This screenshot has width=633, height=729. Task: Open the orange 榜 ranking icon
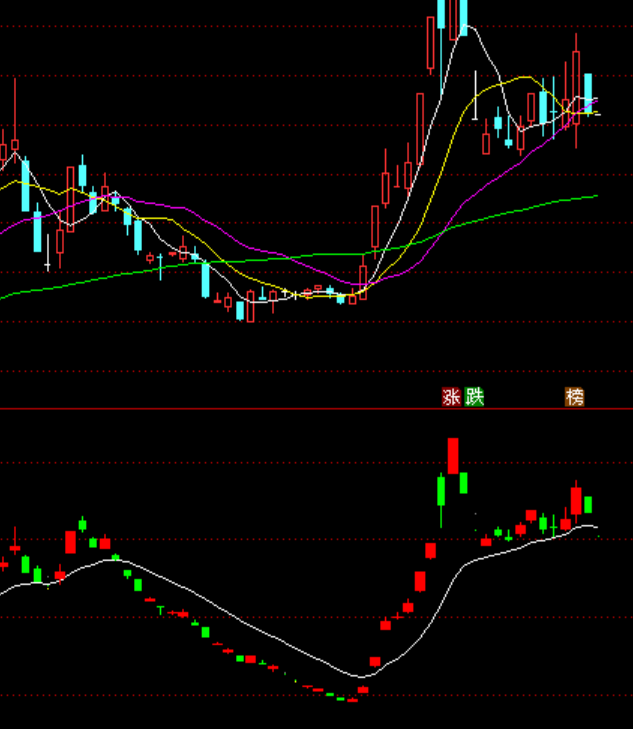pyautogui.click(x=574, y=397)
